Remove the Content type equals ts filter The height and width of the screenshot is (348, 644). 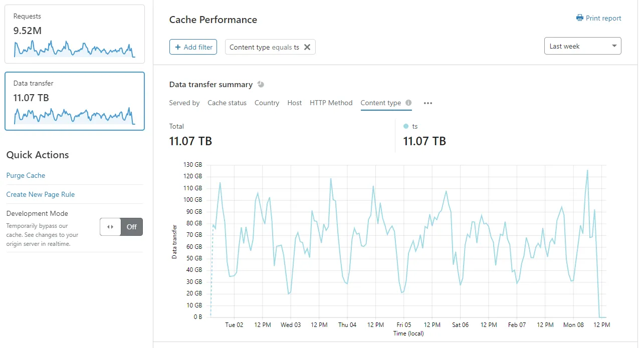307,47
